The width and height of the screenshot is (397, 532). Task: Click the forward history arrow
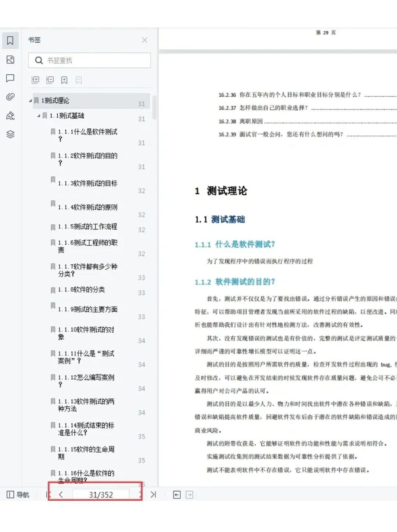pos(190,494)
